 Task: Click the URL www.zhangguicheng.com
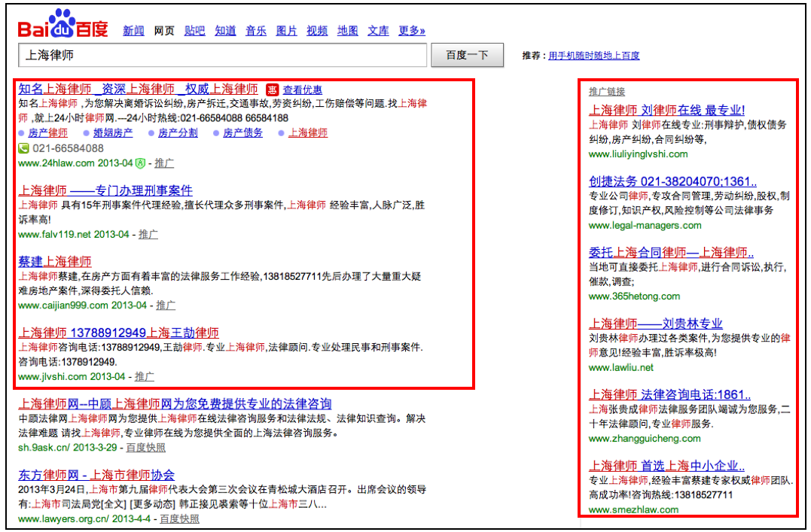645,439
